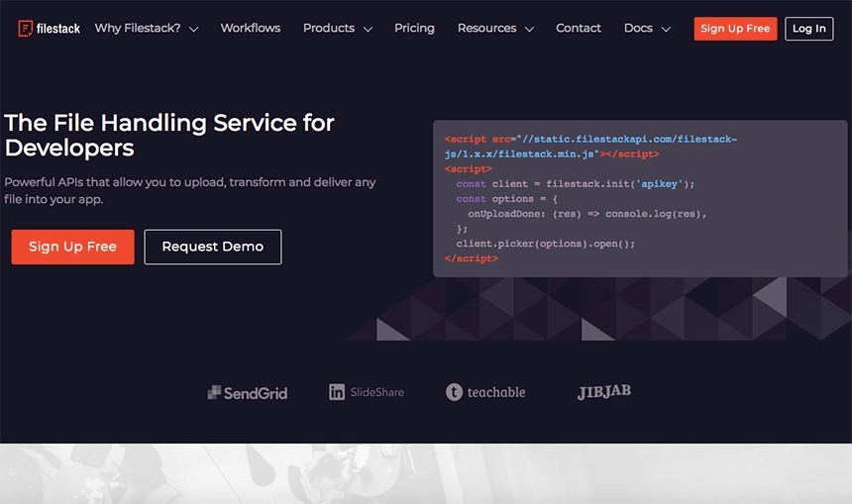Image resolution: width=852 pixels, height=504 pixels.
Task: Go to the Contact page
Action: tap(579, 29)
